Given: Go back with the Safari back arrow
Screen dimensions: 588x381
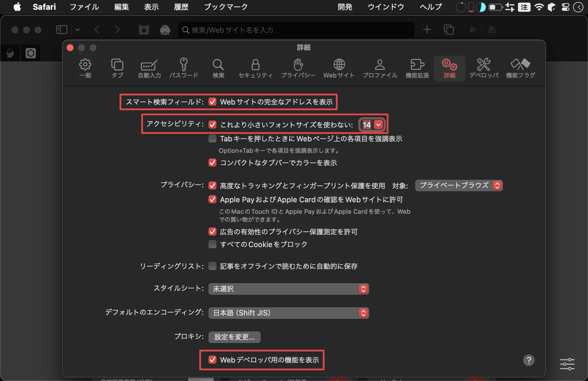Looking at the screenshot, I should [x=97, y=30].
